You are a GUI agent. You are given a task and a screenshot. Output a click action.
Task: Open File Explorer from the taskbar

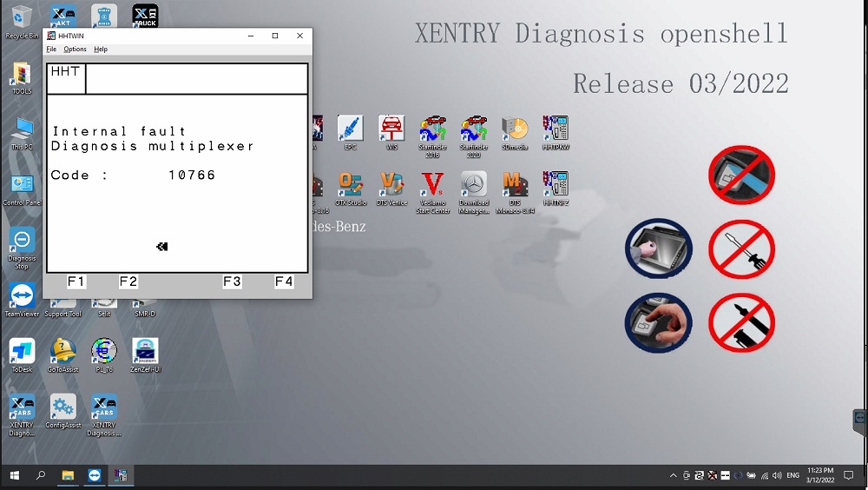[x=68, y=475]
